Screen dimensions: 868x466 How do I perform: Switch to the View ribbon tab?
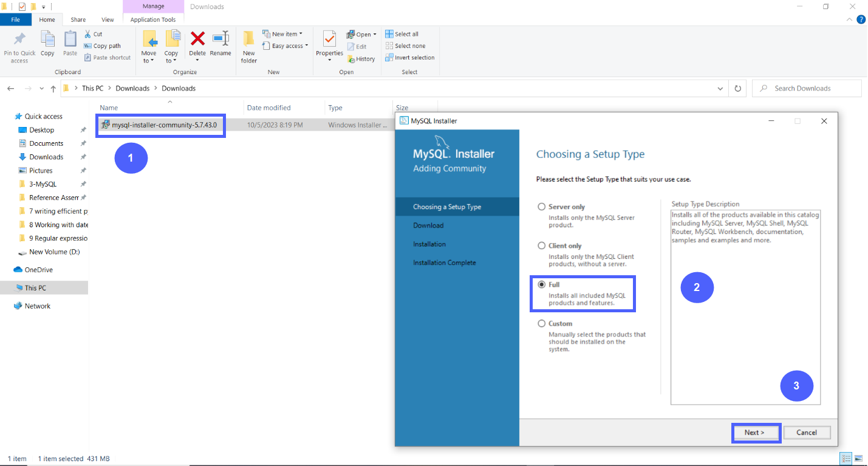108,19
